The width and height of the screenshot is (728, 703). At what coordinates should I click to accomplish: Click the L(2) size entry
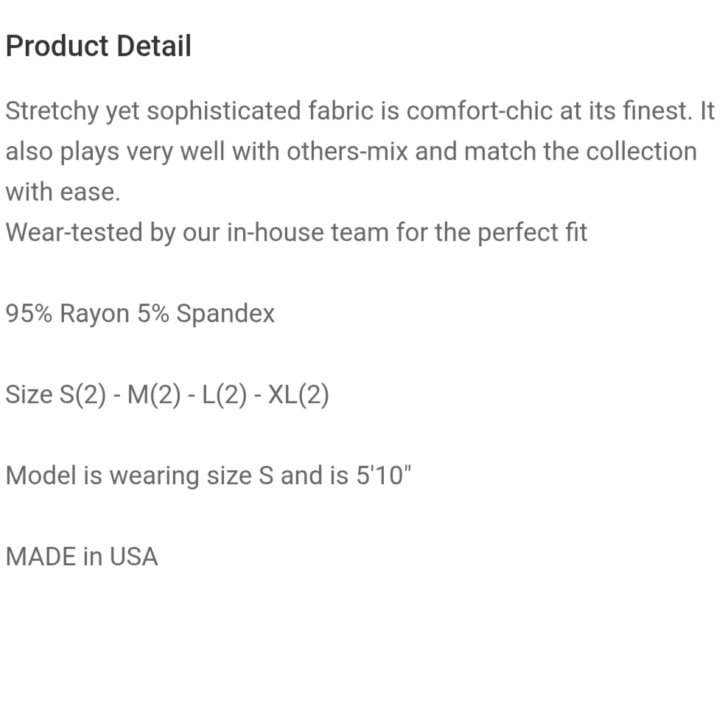(x=224, y=395)
